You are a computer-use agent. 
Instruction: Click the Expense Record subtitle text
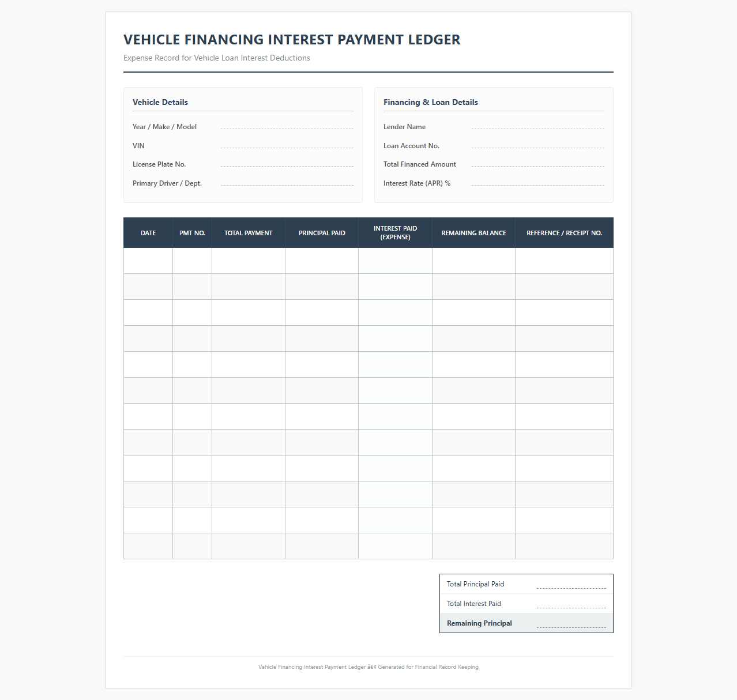pyautogui.click(x=217, y=58)
